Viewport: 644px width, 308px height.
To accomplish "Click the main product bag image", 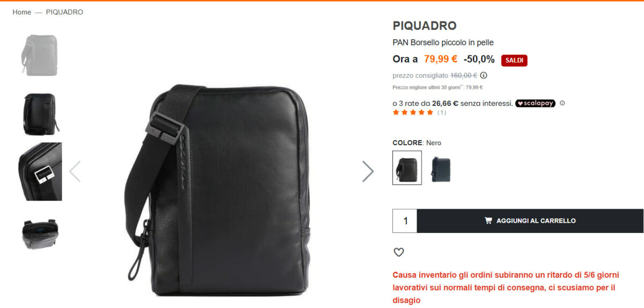I will coord(219,189).
